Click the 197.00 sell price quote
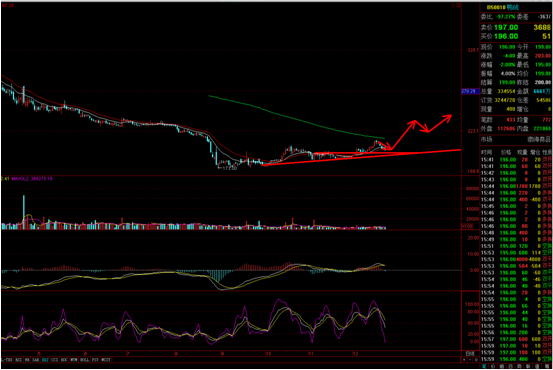The height and width of the screenshot is (370, 553). click(x=506, y=27)
